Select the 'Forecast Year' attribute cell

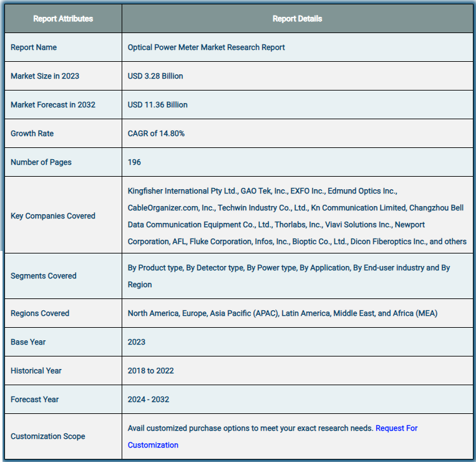tap(63, 400)
